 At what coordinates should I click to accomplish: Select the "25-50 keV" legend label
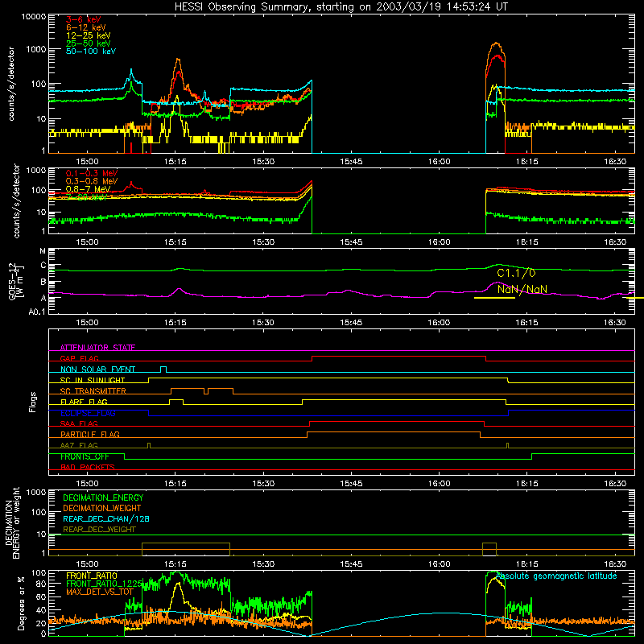point(89,43)
